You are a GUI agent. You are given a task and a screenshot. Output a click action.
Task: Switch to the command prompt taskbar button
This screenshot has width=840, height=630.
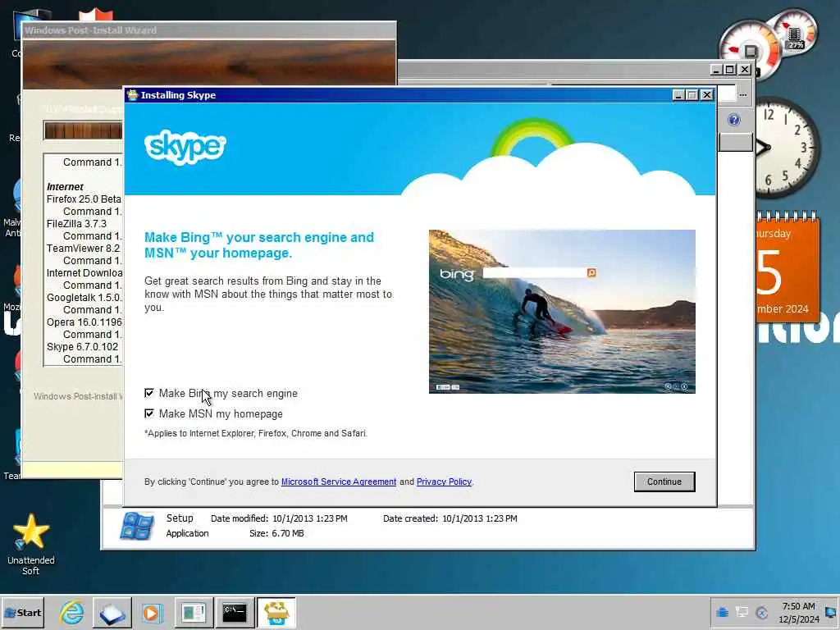(234, 612)
